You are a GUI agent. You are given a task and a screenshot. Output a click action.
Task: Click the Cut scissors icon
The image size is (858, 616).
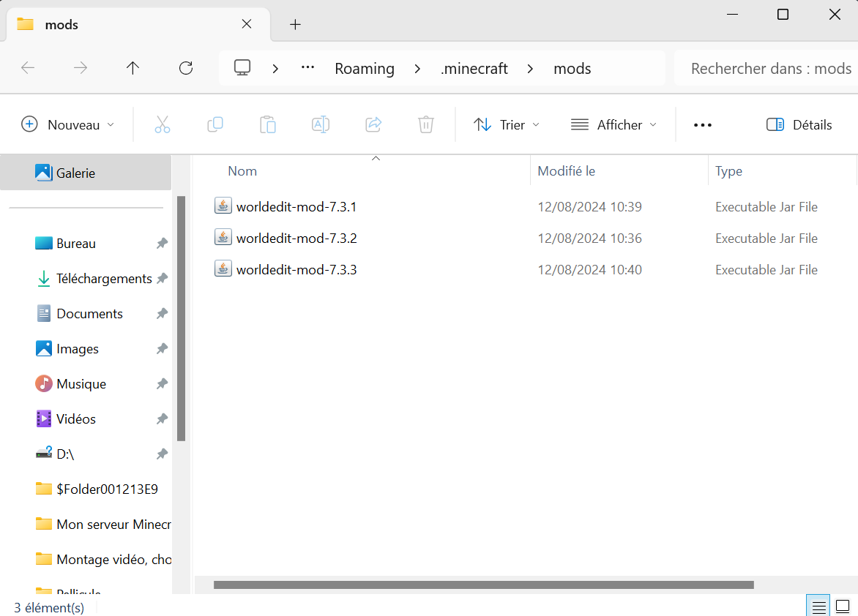point(163,124)
